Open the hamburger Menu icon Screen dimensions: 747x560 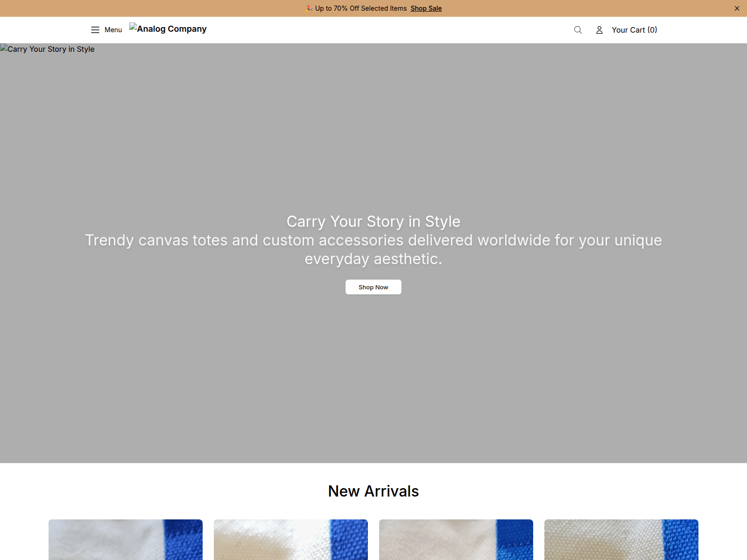(95, 30)
